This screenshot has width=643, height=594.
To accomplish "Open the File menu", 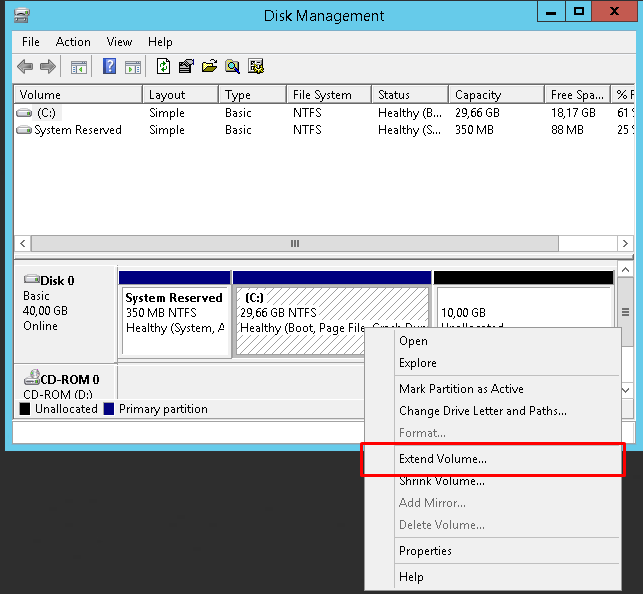I will point(31,42).
